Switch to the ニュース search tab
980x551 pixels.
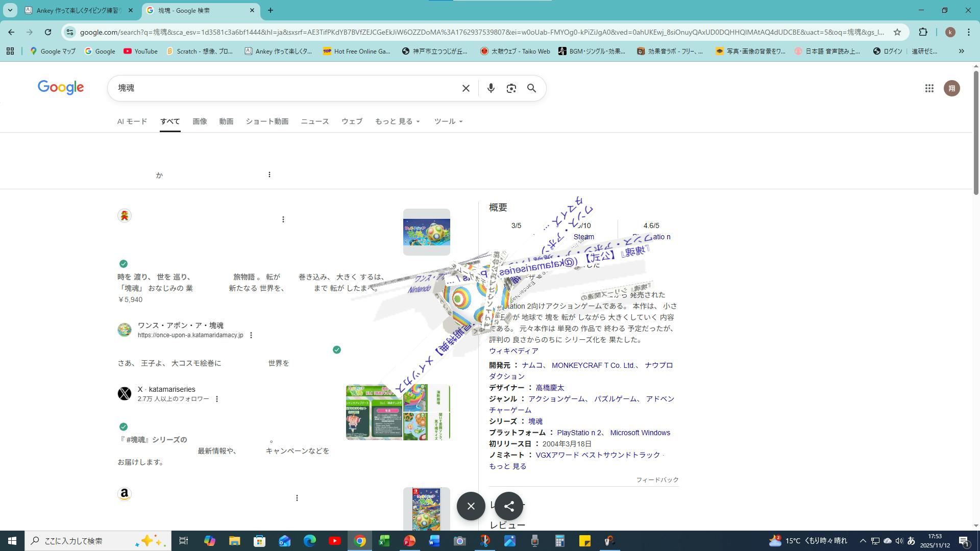point(314,121)
